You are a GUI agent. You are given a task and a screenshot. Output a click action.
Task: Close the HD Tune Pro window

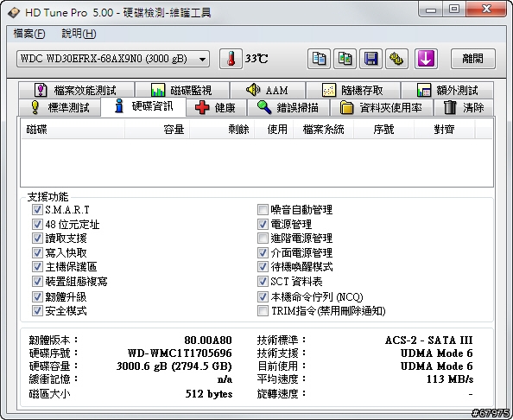click(486, 10)
